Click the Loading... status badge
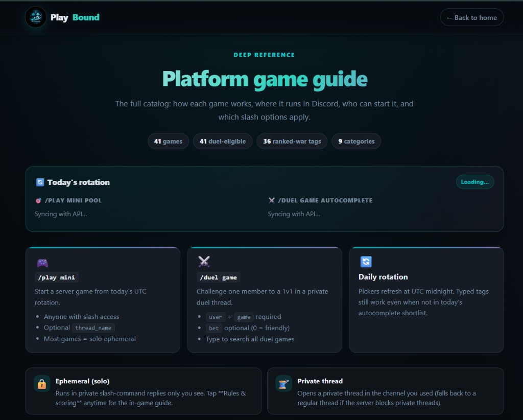This screenshot has height=420, width=523. coord(474,182)
